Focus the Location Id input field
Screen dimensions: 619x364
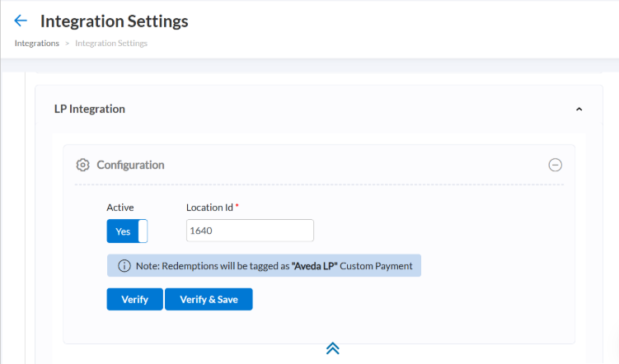[250, 231]
